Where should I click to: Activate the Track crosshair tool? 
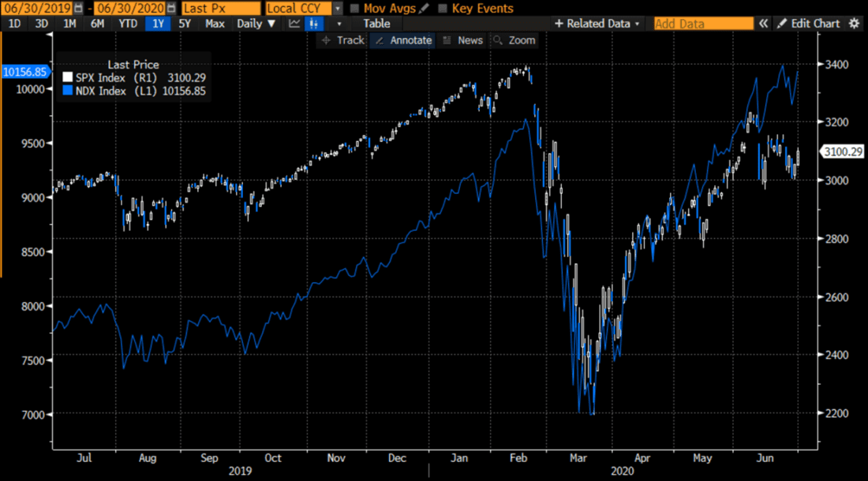coord(342,40)
